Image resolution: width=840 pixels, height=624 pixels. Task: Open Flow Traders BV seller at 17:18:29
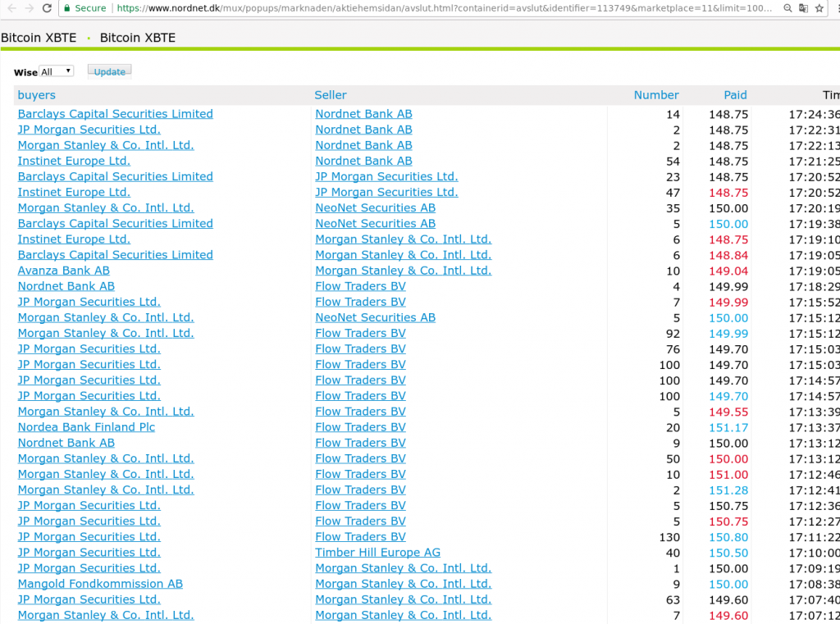tap(361, 286)
